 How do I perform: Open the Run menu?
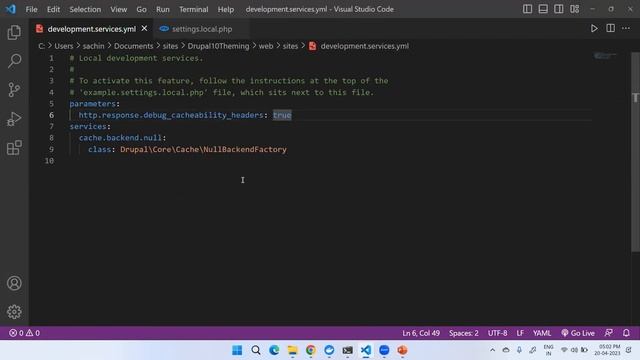click(x=162, y=9)
